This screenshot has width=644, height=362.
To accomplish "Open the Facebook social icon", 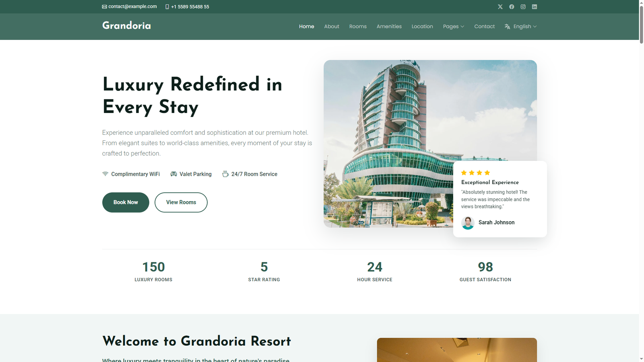I will tap(512, 7).
